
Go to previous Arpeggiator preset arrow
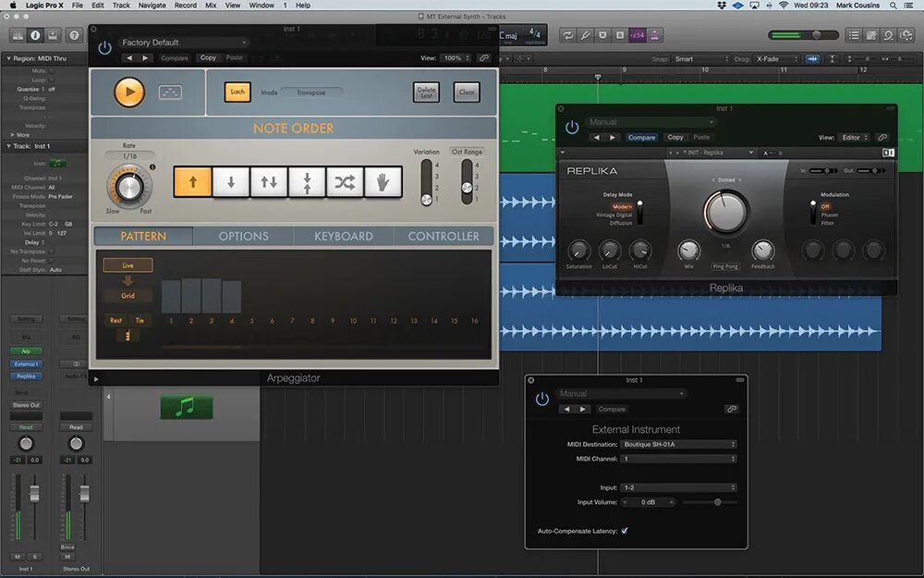[129, 57]
